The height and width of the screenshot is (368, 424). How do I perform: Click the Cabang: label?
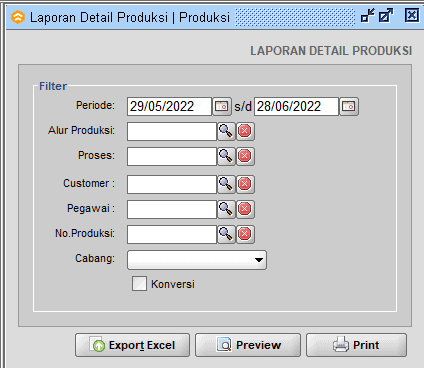(x=95, y=258)
